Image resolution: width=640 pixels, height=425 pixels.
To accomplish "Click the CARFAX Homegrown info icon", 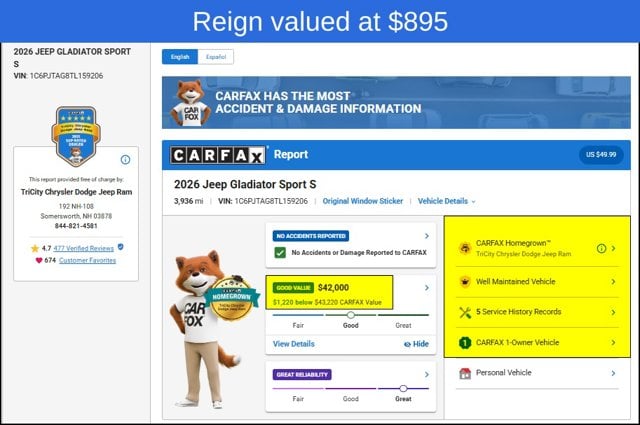I will pos(601,248).
